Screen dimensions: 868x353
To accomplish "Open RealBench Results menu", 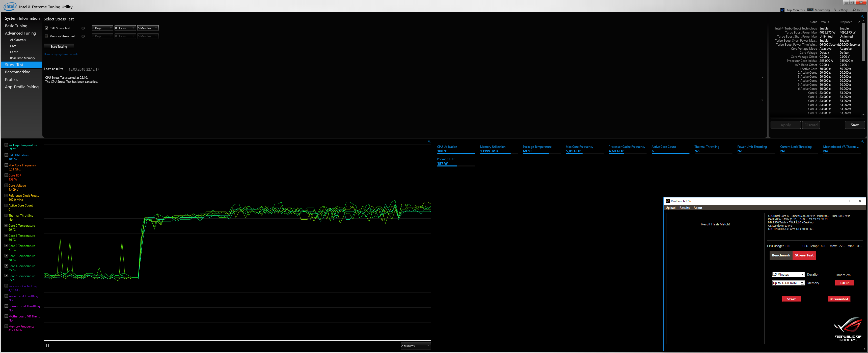I will (x=684, y=208).
